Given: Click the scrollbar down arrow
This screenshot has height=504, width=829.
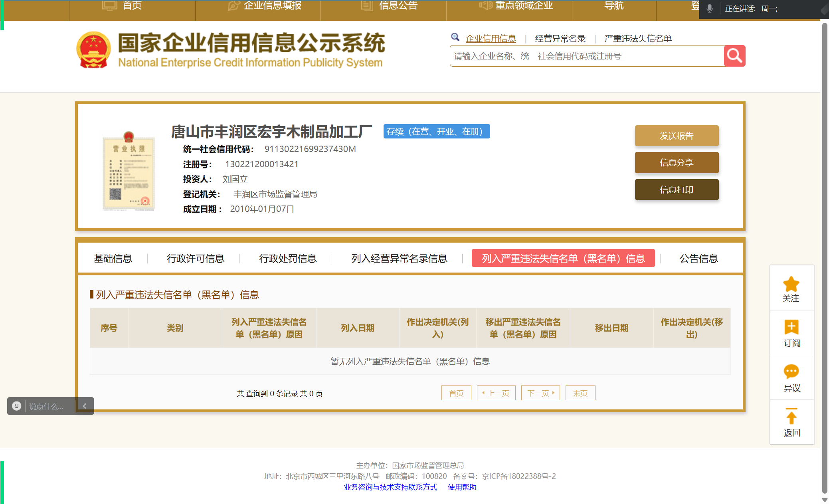Looking at the screenshot, I should [825, 500].
